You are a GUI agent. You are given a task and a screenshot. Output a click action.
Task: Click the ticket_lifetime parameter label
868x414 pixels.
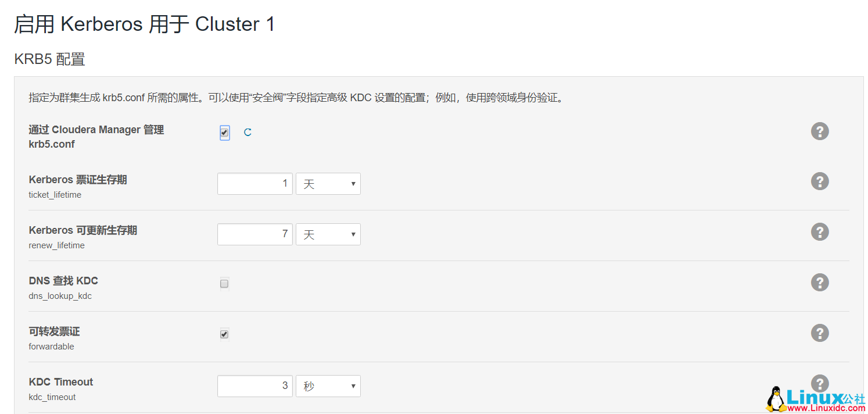pyautogui.click(x=55, y=195)
